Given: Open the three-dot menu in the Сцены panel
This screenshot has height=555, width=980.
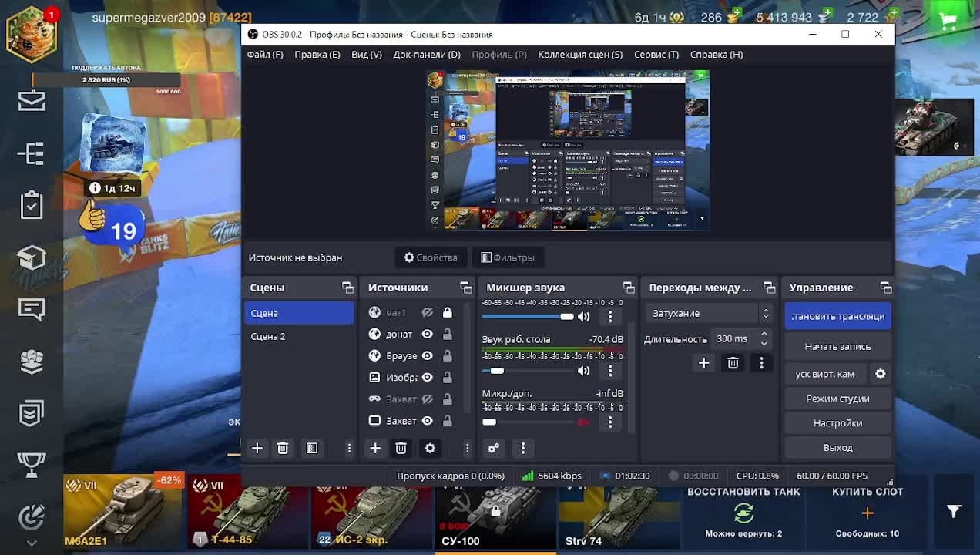Looking at the screenshot, I should [x=349, y=448].
